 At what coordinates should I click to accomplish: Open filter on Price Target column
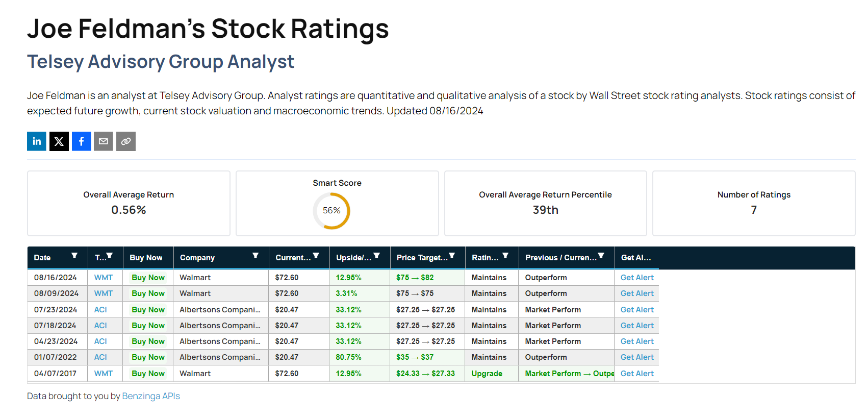pyautogui.click(x=452, y=256)
